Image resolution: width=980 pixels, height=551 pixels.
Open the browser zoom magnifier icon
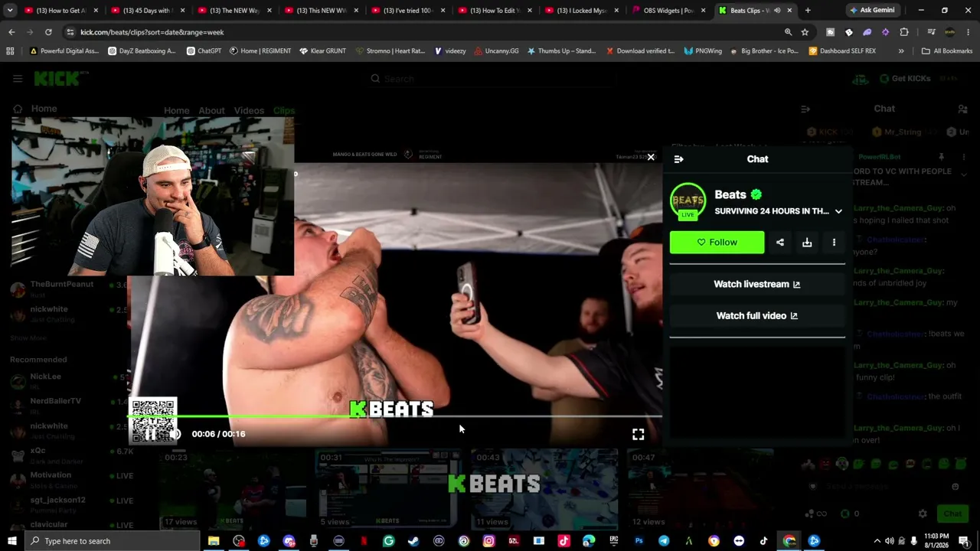(x=788, y=32)
